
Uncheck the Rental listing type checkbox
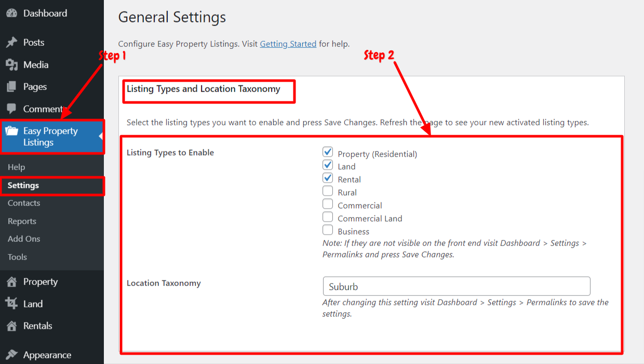coord(328,178)
